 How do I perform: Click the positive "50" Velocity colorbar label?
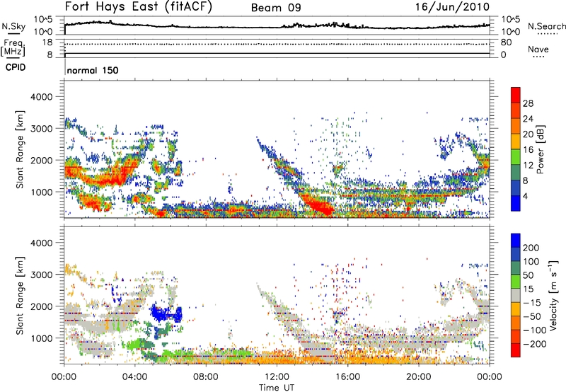529,275
